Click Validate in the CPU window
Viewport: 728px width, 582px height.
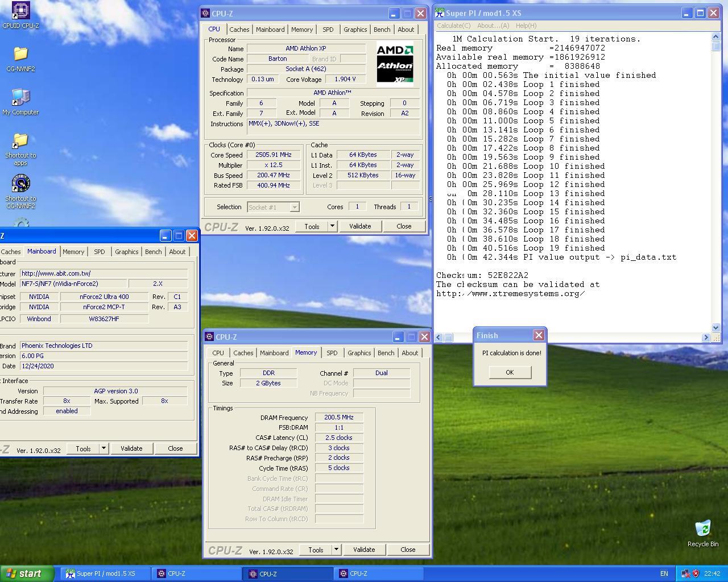[x=360, y=226]
